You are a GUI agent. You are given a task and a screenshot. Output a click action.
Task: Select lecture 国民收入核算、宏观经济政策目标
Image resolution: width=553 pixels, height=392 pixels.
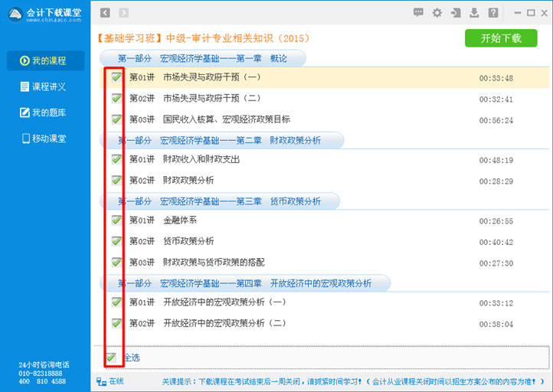227,119
